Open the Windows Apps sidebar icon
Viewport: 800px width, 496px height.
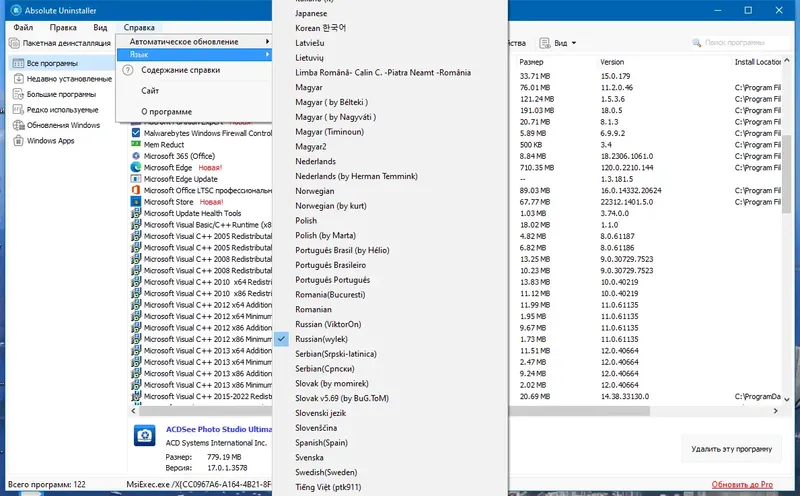pyautogui.click(x=18, y=140)
